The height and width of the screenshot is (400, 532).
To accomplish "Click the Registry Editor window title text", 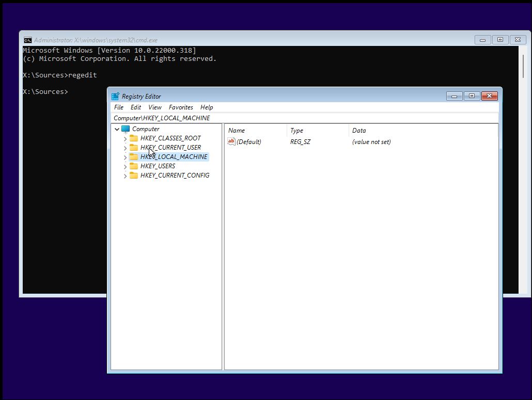I will pyautogui.click(x=141, y=97).
